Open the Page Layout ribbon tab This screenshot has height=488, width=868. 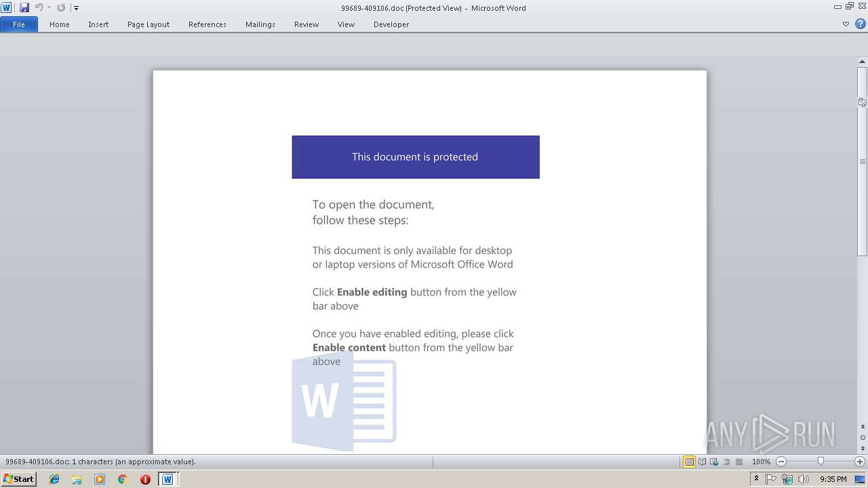coord(149,24)
